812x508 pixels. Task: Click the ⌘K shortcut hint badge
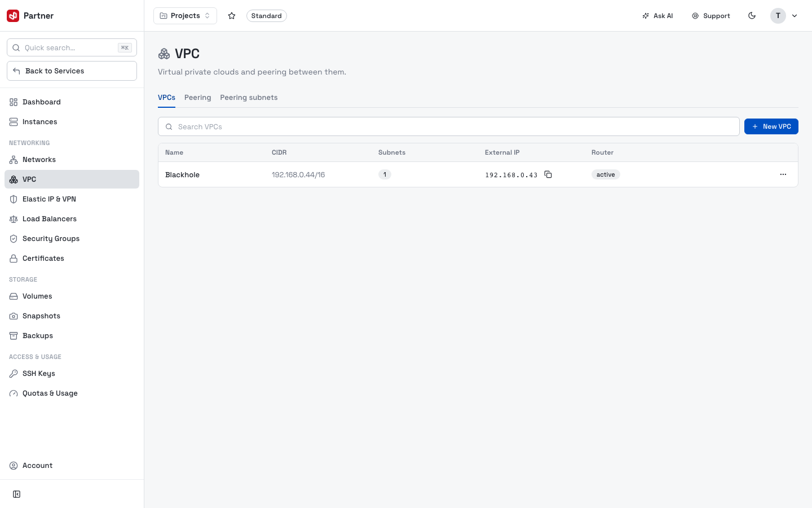click(125, 47)
